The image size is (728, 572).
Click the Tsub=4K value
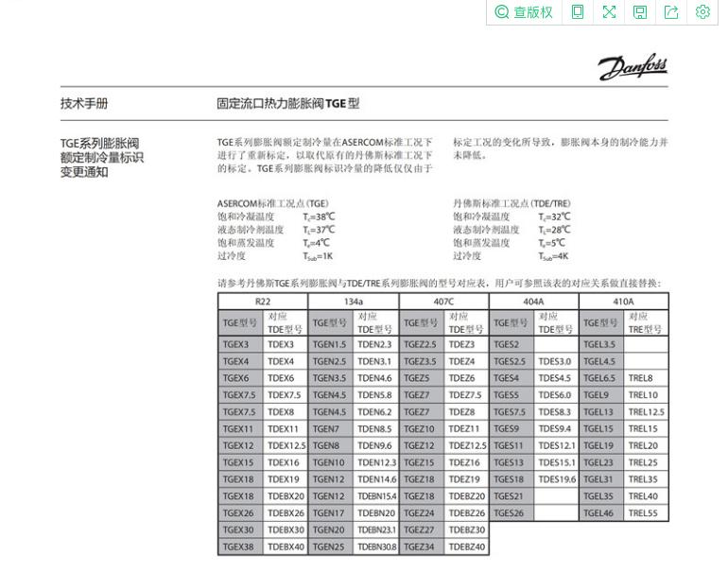tap(553, 256)
